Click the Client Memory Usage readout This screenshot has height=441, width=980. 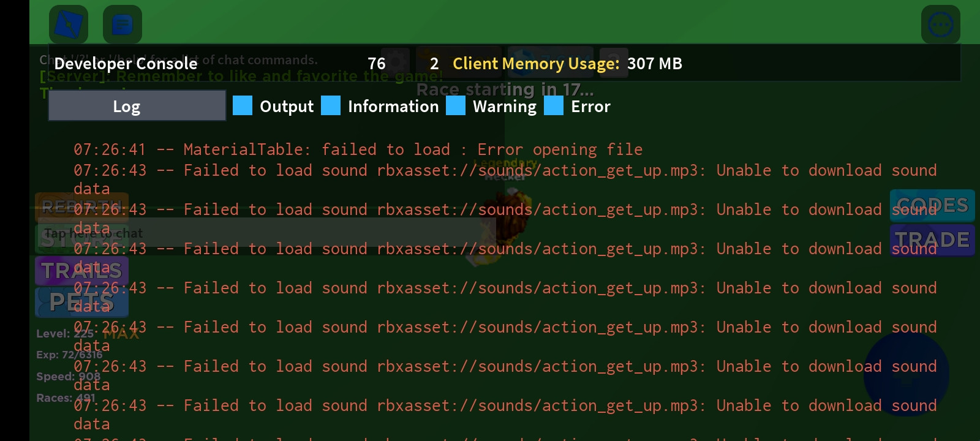point(567,64)
